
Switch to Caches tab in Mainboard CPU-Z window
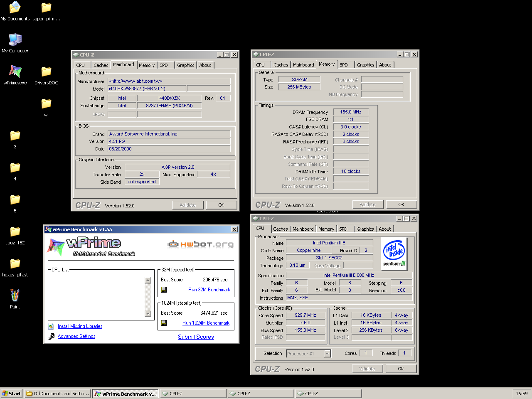click(x=101, y=65)
